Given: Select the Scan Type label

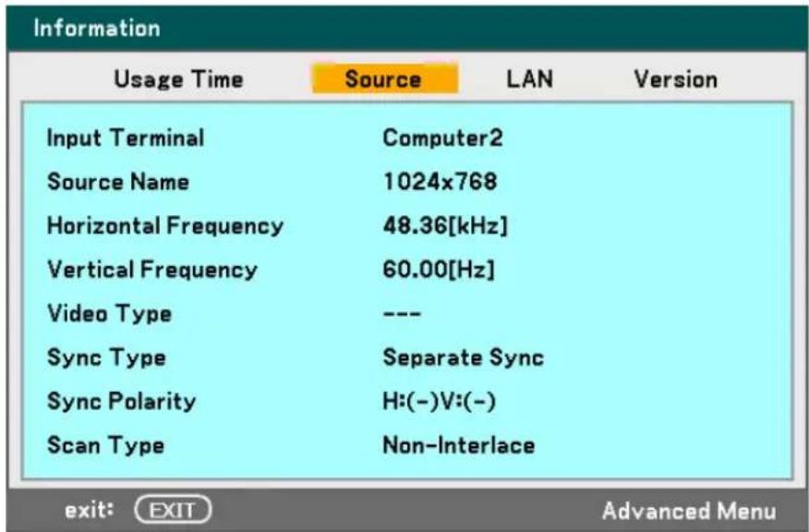Looking at the screenshot, I should coord(106,445).
